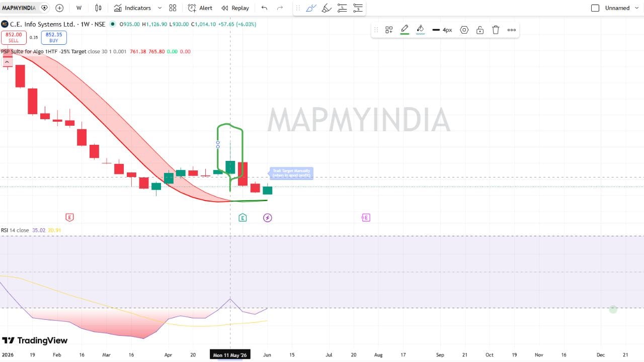Collapse the indicator legend chevron below SELL
This screenshot has width=644, height=362.
pos(7,62)
